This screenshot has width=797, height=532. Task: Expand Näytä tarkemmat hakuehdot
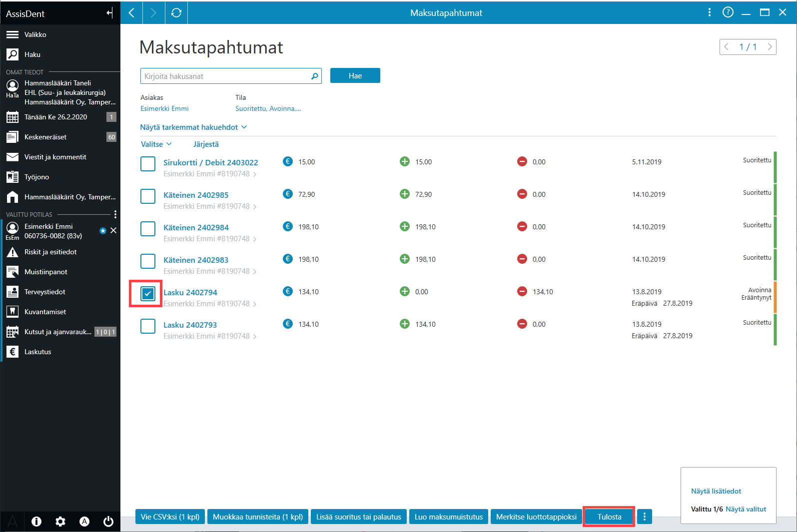[193, 127]
